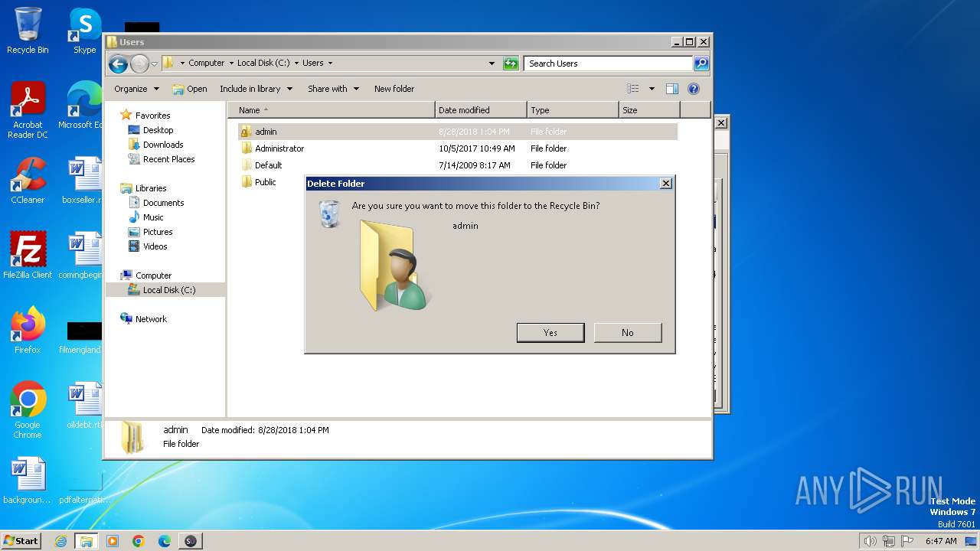
Task: Open the More view options dropdown arrow
Action: (652, 89)
